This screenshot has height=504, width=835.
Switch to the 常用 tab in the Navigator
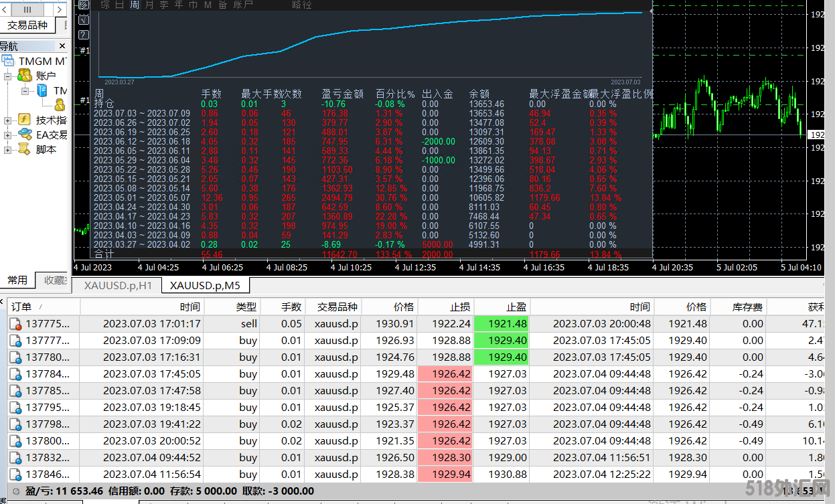tap(17, 280)
